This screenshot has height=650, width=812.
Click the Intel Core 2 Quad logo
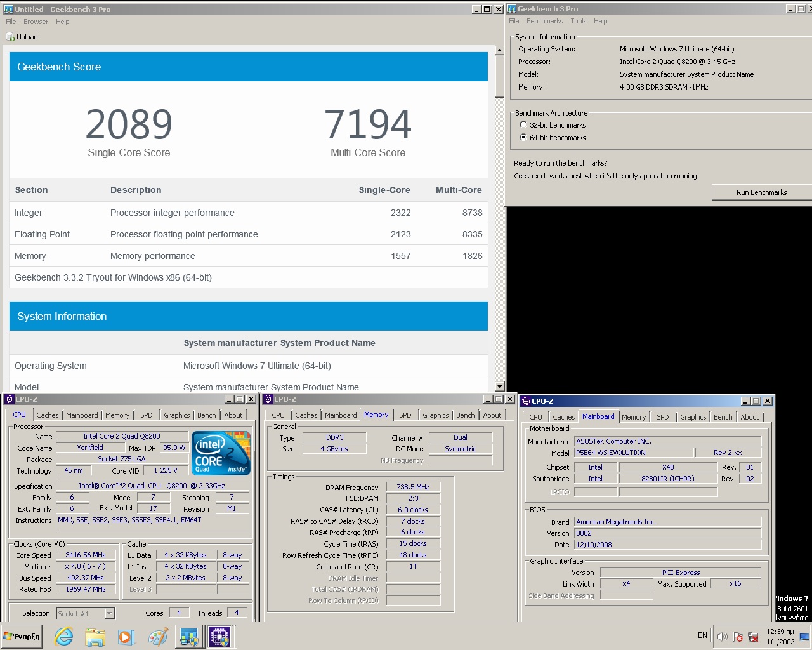pos(221,453)
